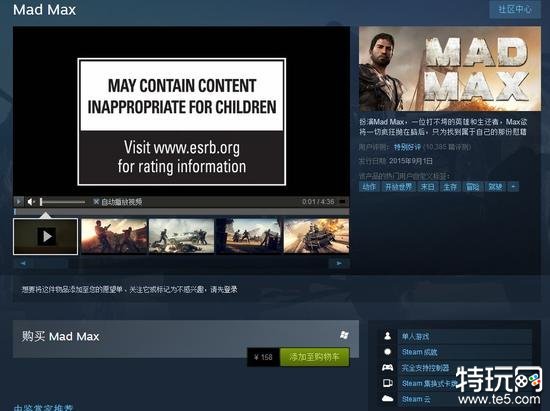The image size is (550, 411).
Task: Select the 开放世界 tag
Action: (398, 187)
